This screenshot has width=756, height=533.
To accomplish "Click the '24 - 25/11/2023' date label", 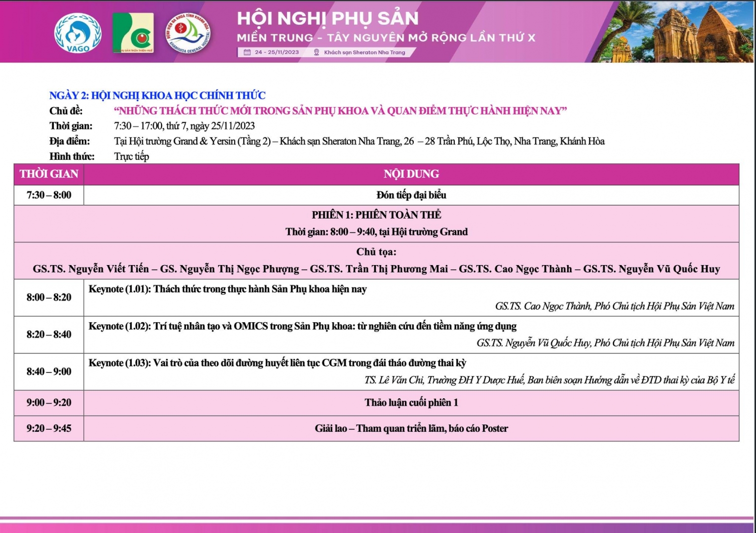I will tap(277, 52).
